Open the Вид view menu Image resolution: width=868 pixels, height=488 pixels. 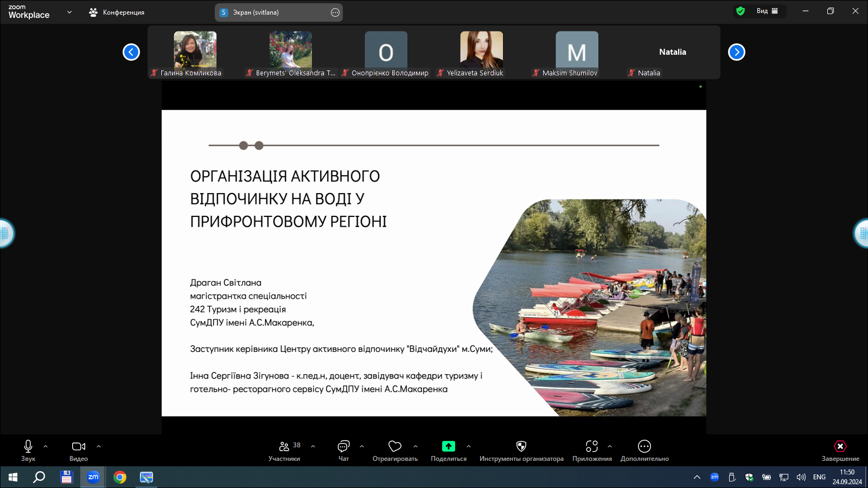(767, 11)
